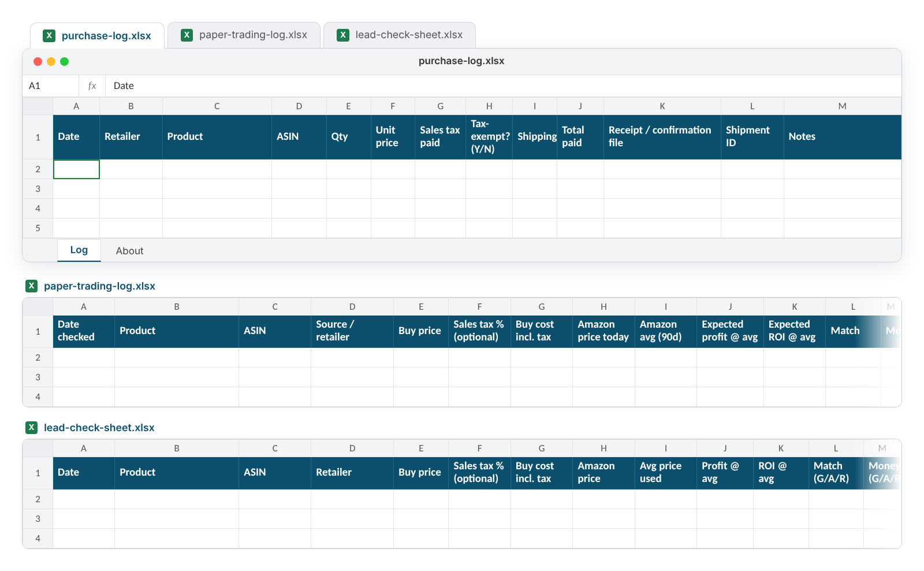Screen dimensions: 924x571
Task: Click the yellow minimize window button
Action: tap(51, 61)
